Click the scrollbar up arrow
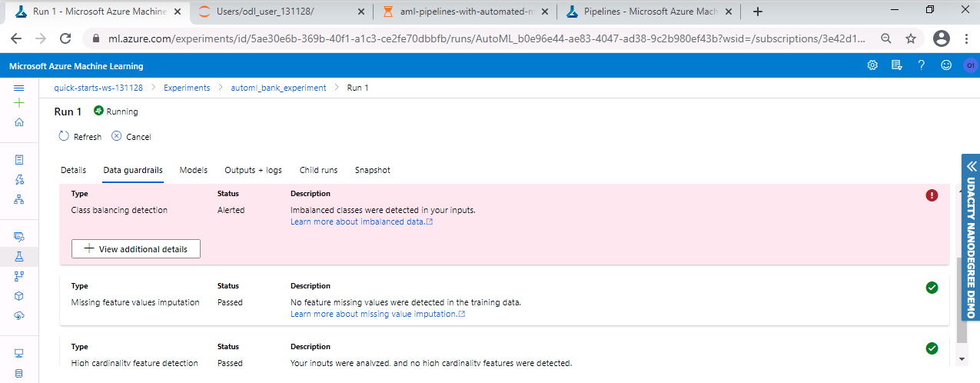Image resolution: width=980 pixels, height=383 pixels. (962, 188)
